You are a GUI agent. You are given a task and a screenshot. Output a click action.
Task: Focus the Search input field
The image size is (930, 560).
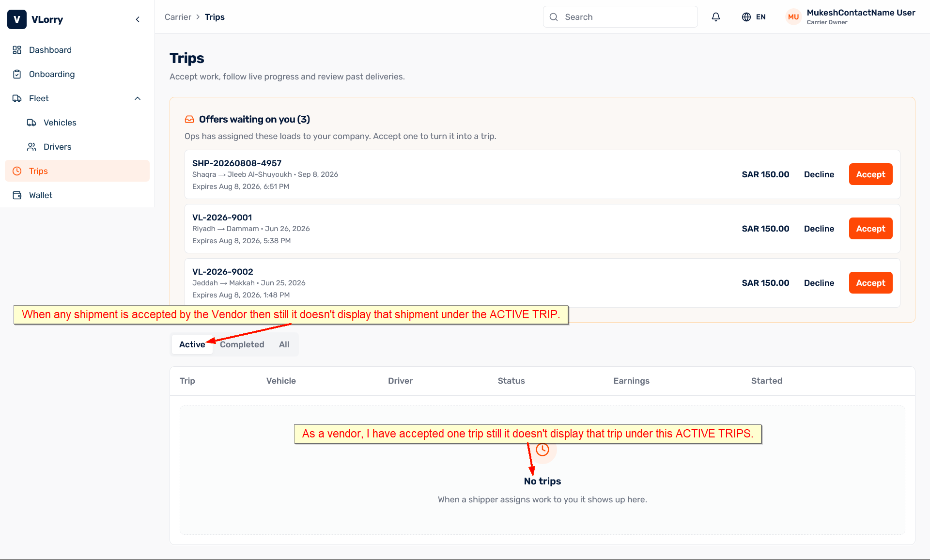point(620,17)
